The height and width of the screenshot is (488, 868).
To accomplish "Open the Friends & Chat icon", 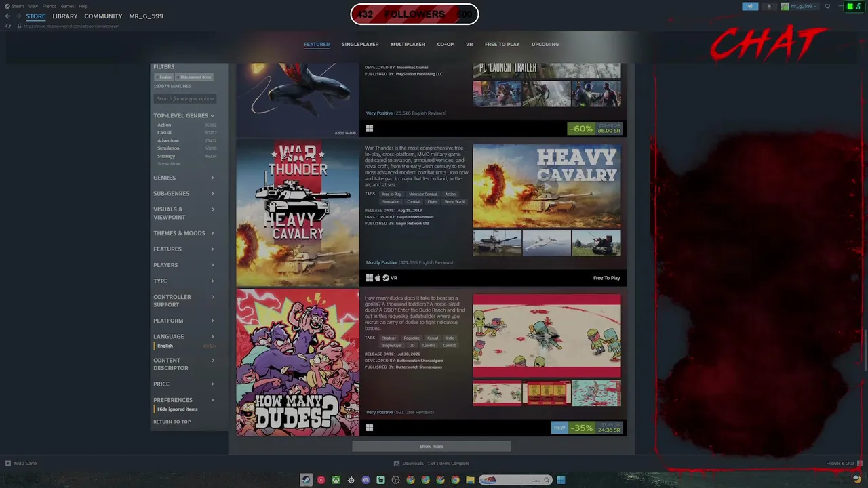I will point(859,464).
